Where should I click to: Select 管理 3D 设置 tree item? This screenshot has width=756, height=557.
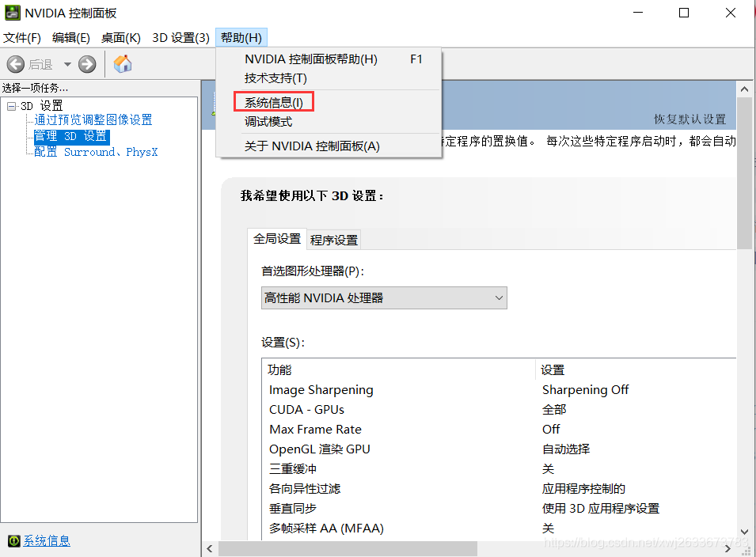point(71,136)
